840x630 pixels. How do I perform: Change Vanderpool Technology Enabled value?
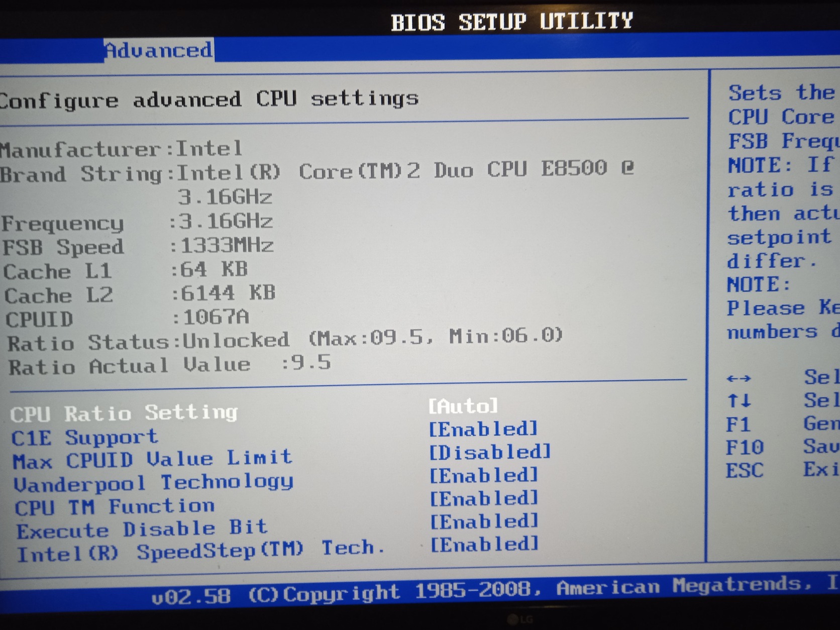click(484, 475)
